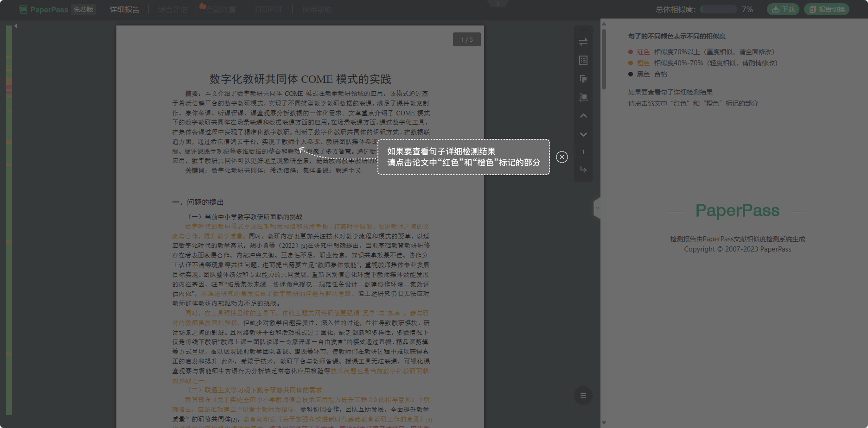
Task: Click the round menu button at bottom
Action: 583,396
